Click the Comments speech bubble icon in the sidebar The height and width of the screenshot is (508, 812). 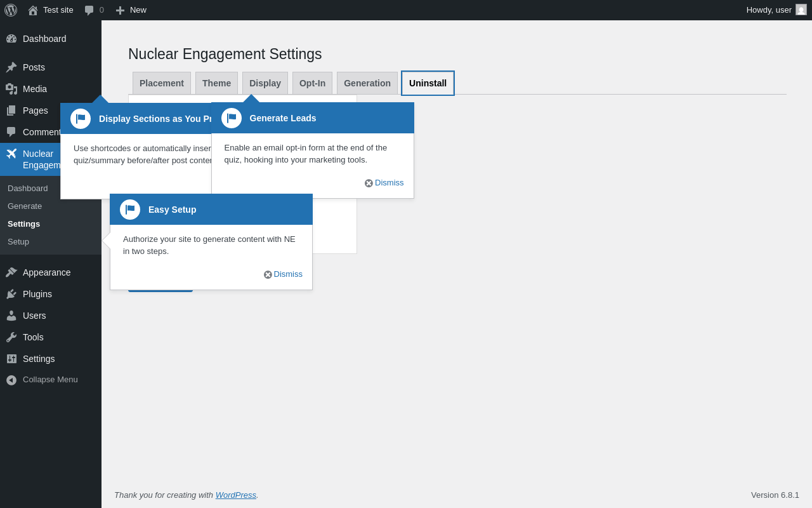11,132
